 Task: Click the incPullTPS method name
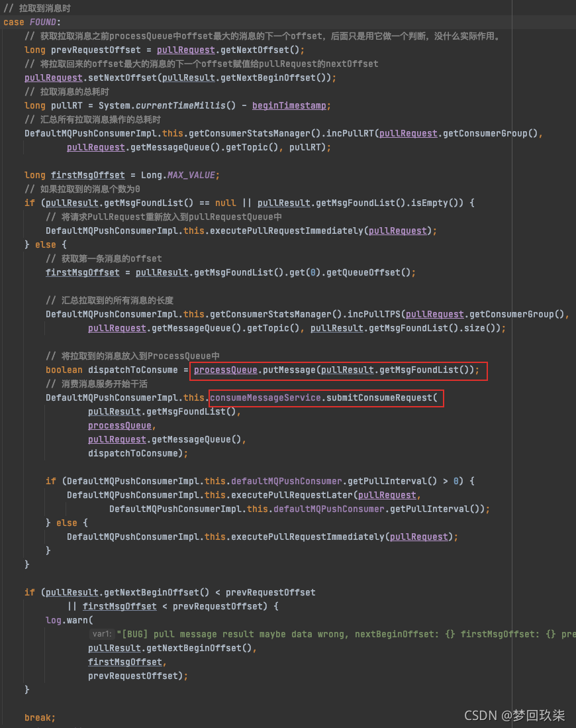377,314
